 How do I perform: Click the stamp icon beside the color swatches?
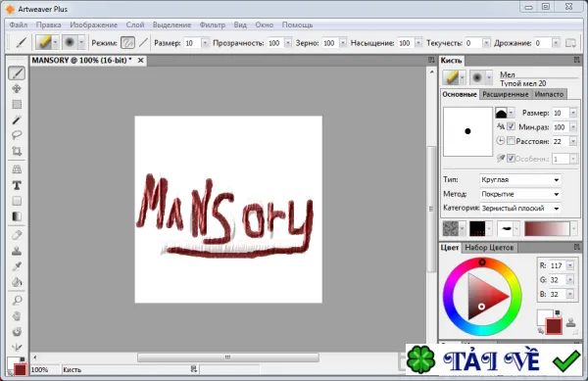[570, 322]
